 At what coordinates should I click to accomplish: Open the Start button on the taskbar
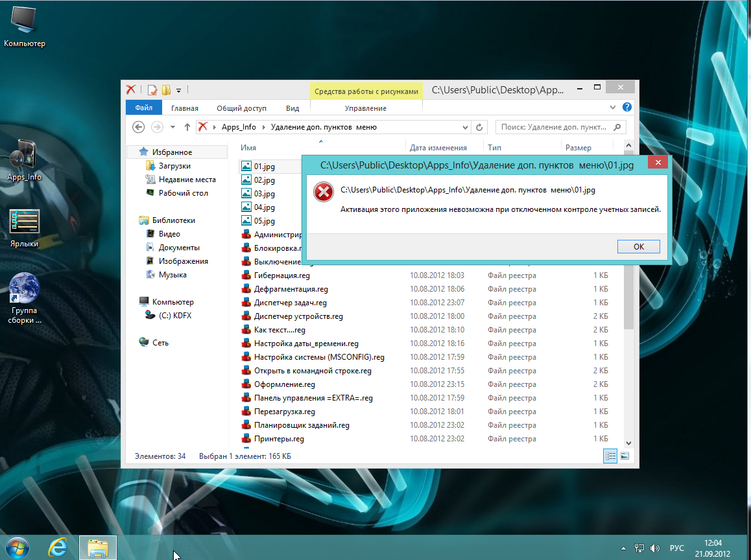pos(18,548)
